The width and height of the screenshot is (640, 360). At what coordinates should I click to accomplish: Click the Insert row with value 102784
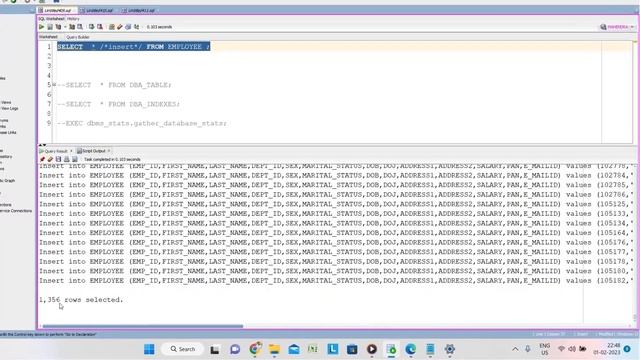tap(336, 176)
